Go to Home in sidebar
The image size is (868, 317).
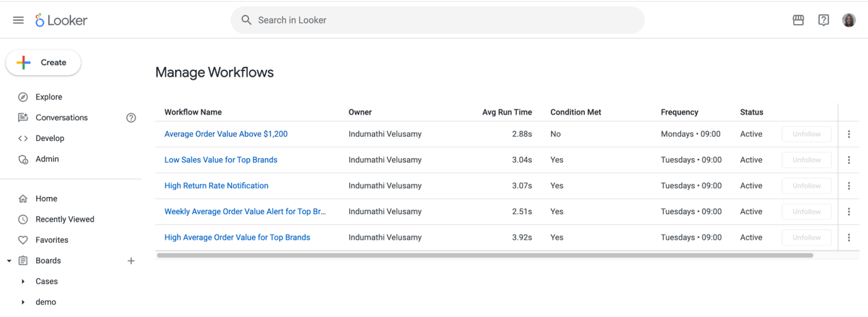[46, 198]
